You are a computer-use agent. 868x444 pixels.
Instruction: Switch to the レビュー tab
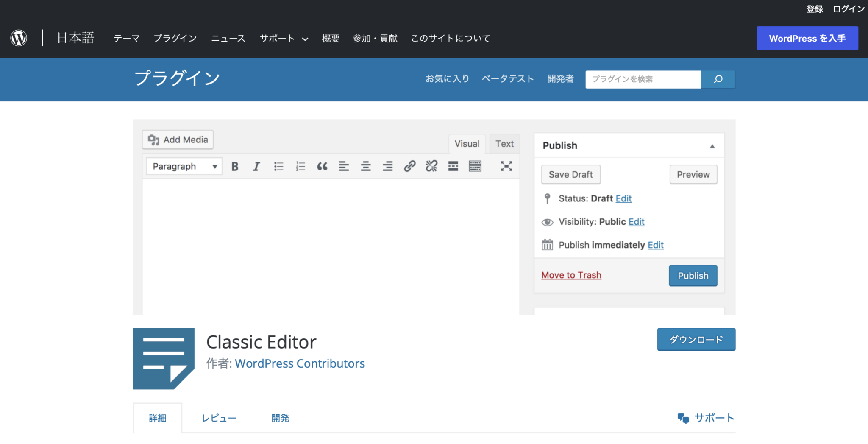click(x=219, y=418)
